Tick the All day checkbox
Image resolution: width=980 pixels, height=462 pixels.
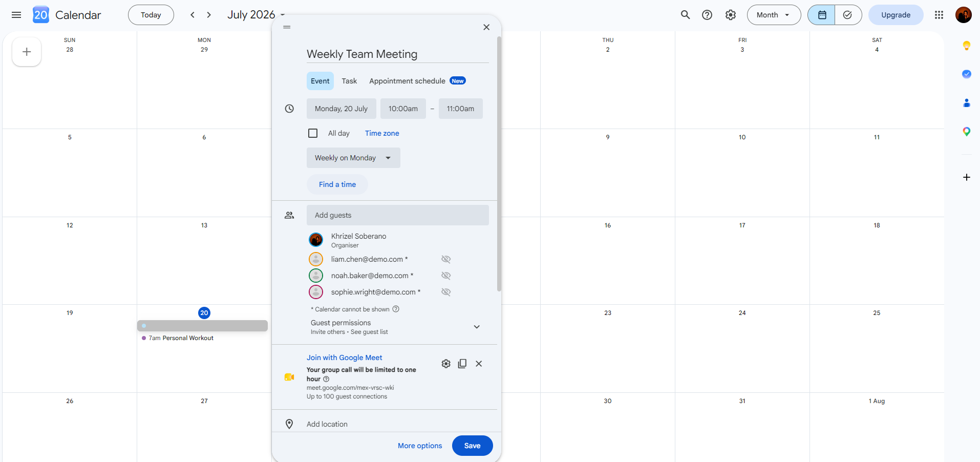click(313, 133)
